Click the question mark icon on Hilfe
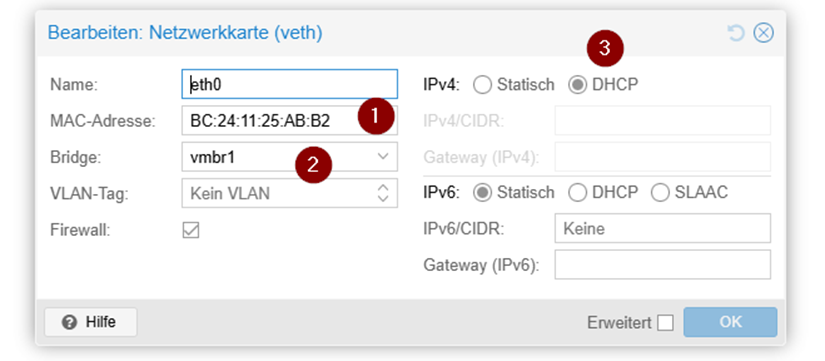The height and width of the screenshot is (361, 825). click(x=69, y=322)
